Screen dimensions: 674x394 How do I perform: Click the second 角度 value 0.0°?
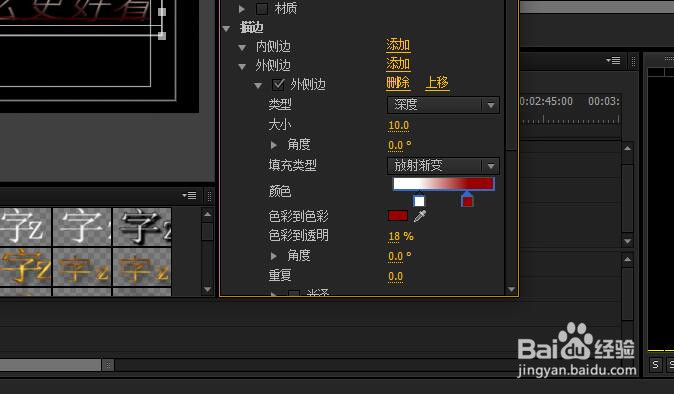click(x=400, y=257)
